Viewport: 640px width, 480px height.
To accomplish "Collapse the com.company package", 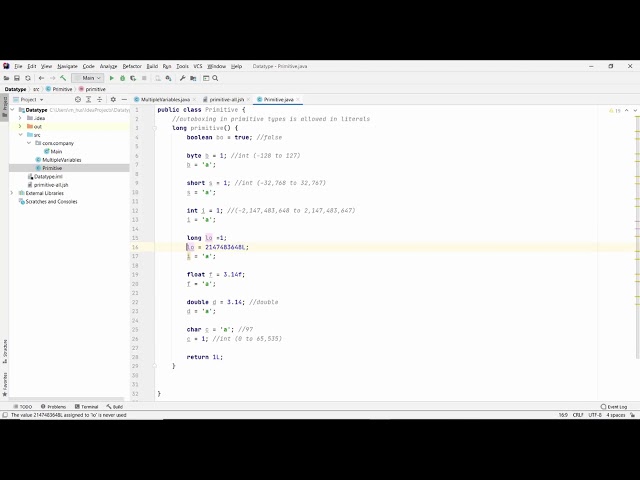I will point(29,143).
